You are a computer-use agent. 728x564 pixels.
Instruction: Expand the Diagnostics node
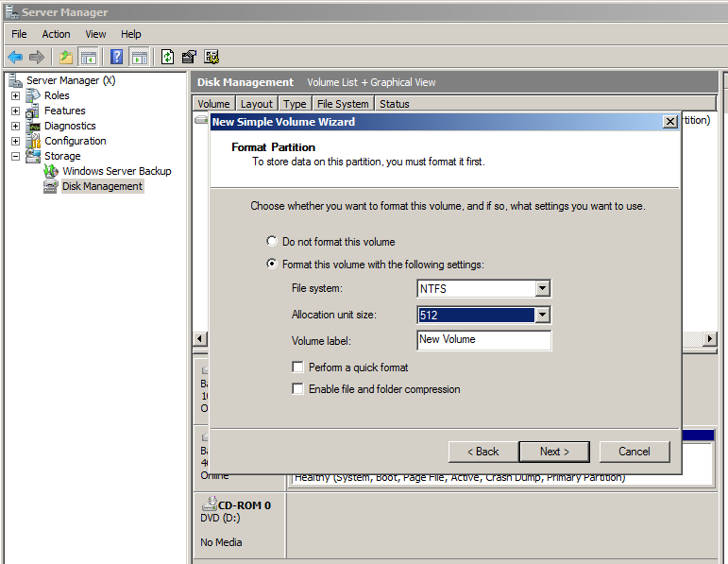[15, 126]
